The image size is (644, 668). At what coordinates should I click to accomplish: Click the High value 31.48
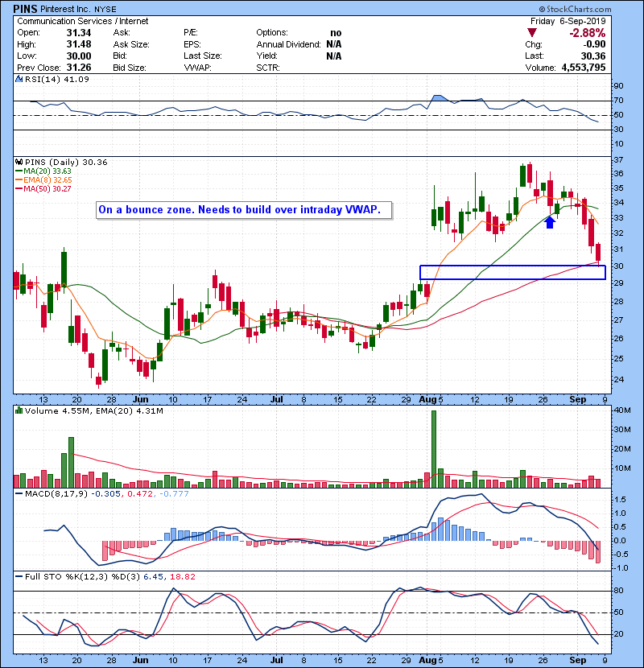click(79, 44)
